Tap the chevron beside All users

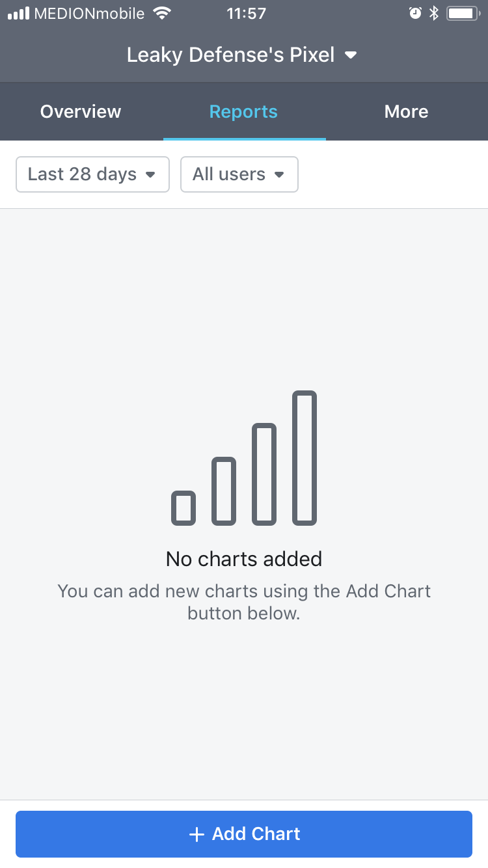point(280,174)
